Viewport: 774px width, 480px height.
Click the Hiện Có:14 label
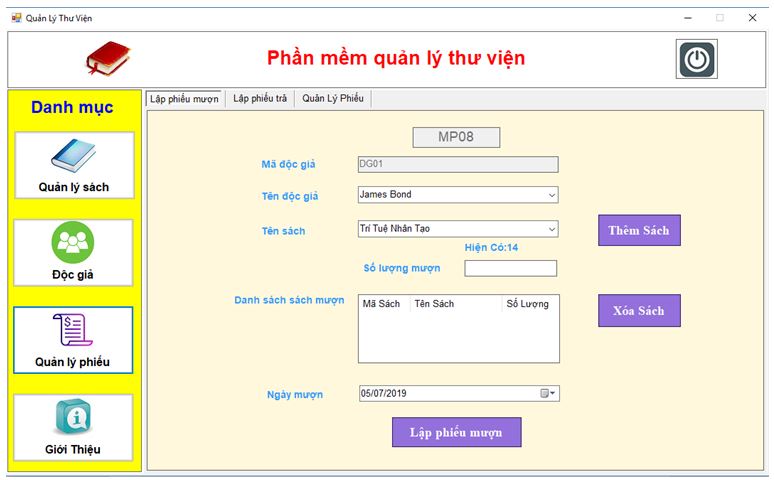click(x=491, y=247)
